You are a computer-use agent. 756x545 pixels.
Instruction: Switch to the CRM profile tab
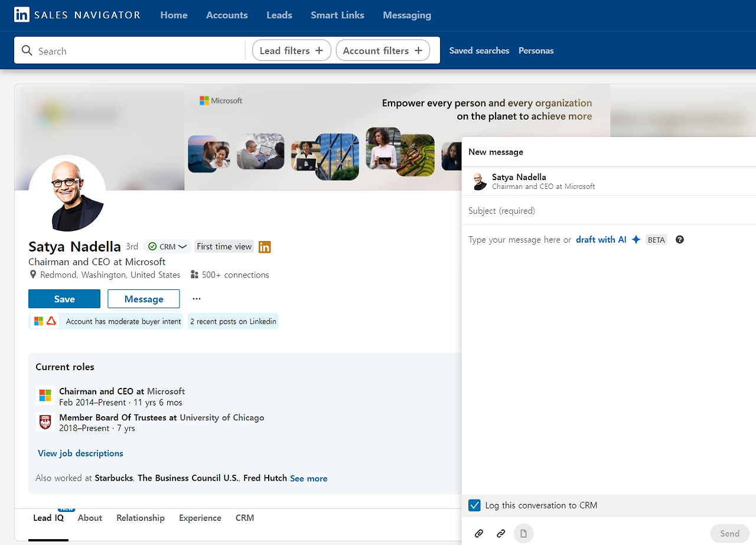click(x=245, y=518)
